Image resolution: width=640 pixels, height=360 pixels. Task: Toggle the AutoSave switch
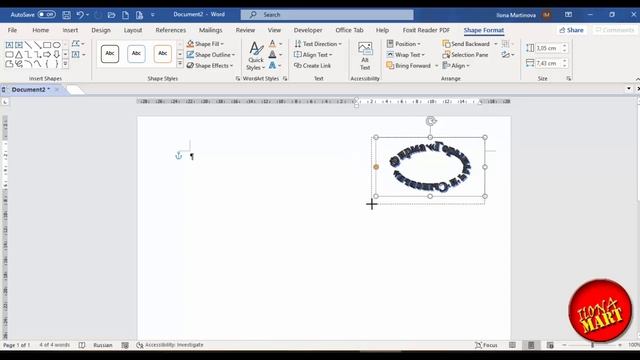pyautogui.click(x=47, y=15)
